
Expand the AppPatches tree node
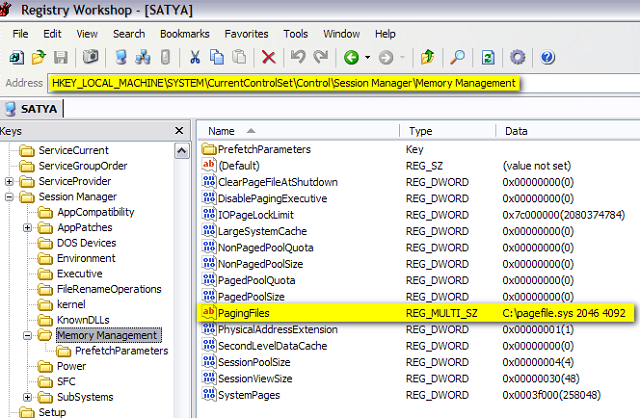(27, 227)
